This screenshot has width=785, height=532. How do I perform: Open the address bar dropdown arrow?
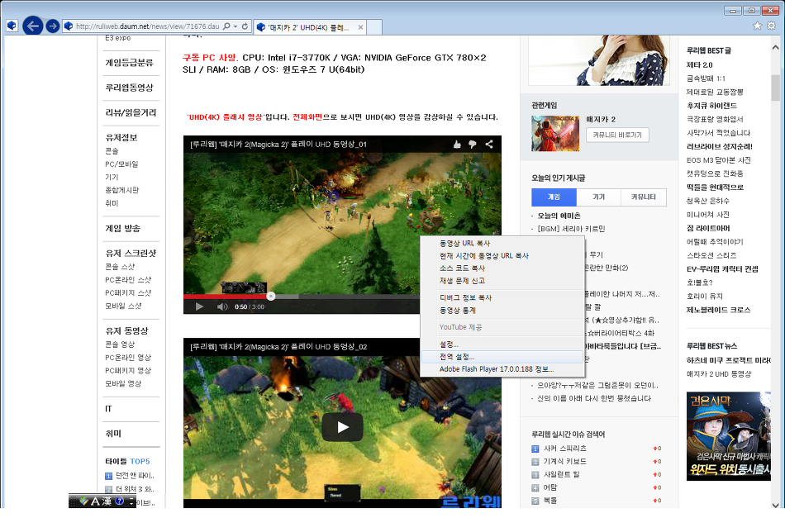[235, 26]
